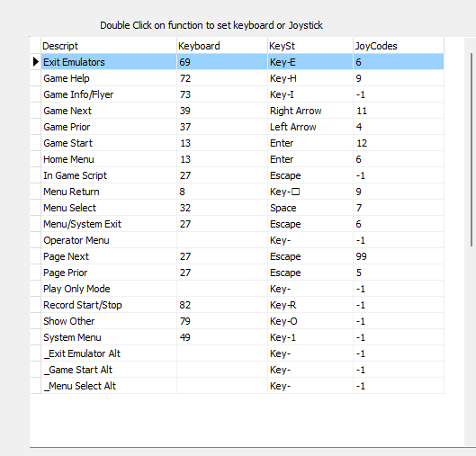The image size is (476, 456).
Task: Click the Key-O cell for Show Other
Action: (310, 321)
